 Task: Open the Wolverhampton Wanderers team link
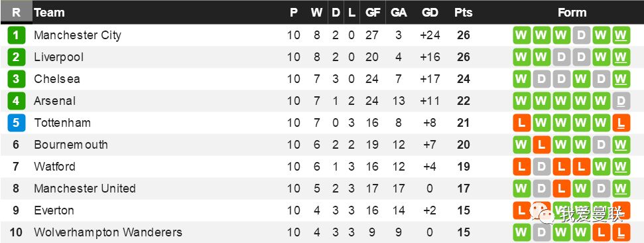(x=108, y=232)
